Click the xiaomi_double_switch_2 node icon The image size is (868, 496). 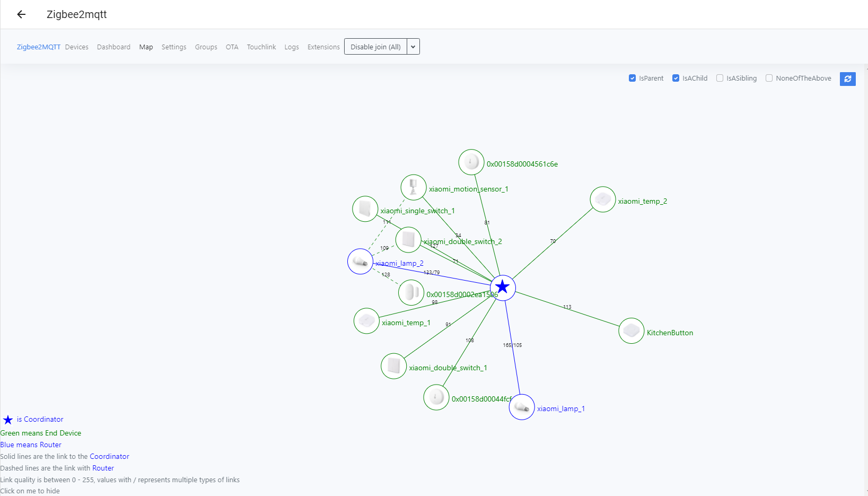pos(408,240)
